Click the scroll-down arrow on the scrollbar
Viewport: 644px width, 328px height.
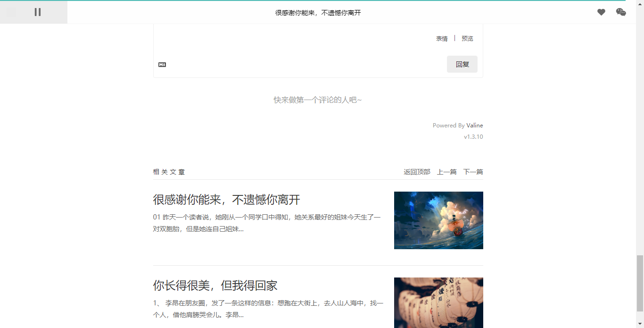click(640, 324)
